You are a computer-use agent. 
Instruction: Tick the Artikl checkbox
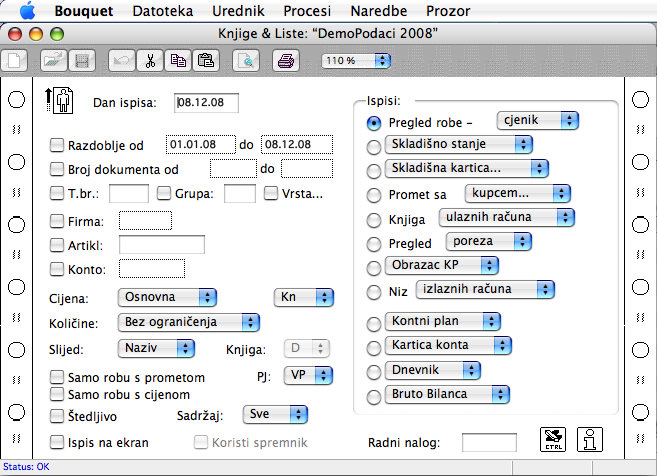pyautogui.click(x=57, y=245)
